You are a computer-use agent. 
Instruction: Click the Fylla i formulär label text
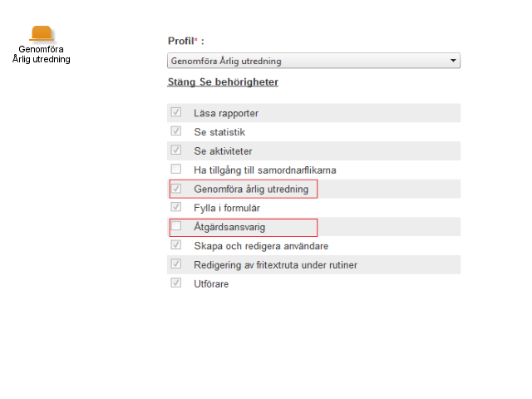pos(227,208)
